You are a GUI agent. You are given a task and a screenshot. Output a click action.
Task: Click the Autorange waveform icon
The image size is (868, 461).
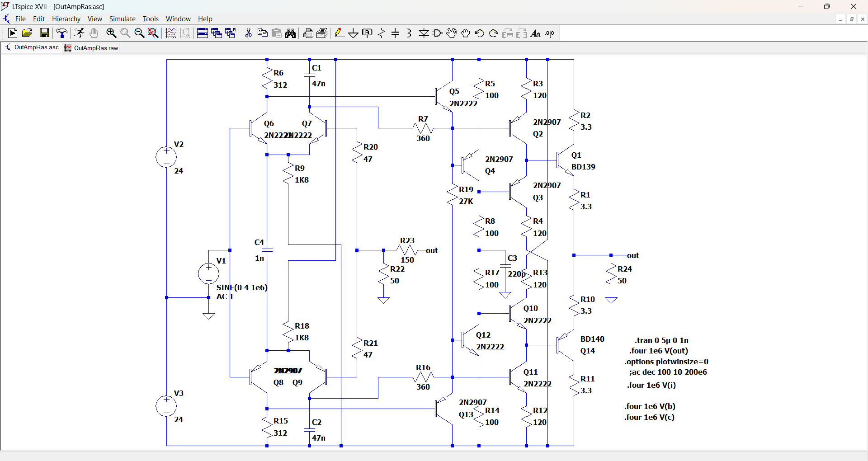point(171,33)
